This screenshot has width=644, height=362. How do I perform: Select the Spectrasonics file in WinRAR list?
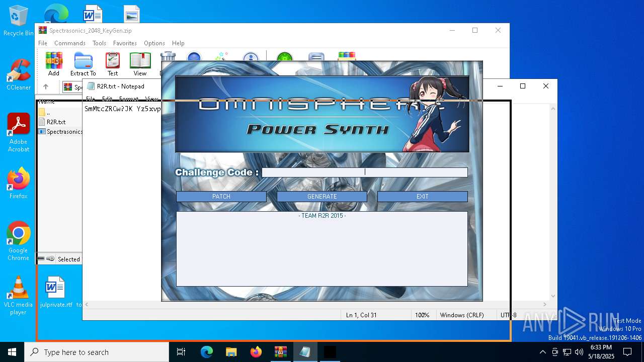60,131
